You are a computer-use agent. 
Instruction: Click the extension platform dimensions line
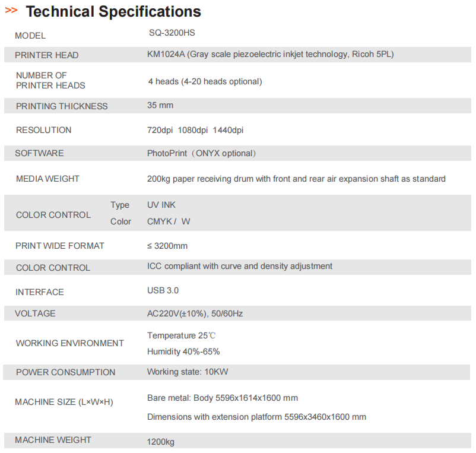pyautogui.click(x=256, y=417)
